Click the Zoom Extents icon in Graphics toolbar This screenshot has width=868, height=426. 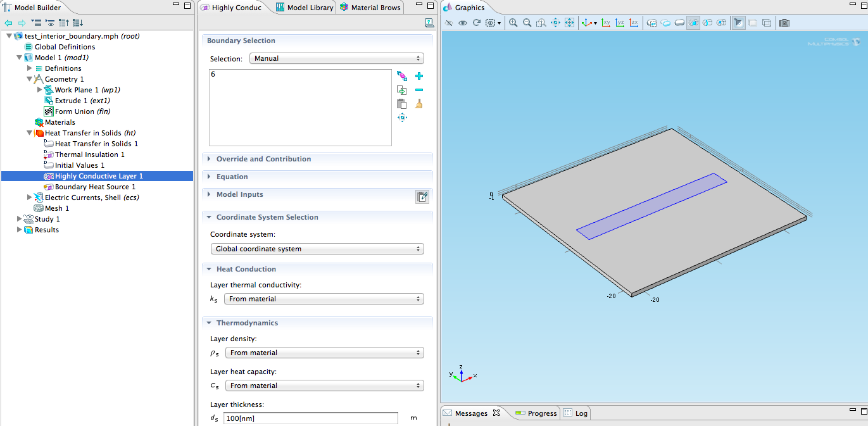[569, 23]
